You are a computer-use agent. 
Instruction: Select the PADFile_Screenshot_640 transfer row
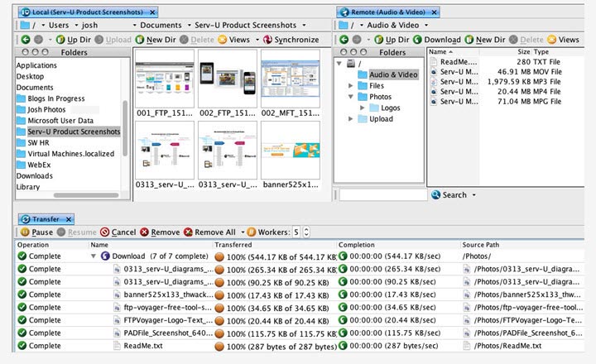tap(300, 333)
